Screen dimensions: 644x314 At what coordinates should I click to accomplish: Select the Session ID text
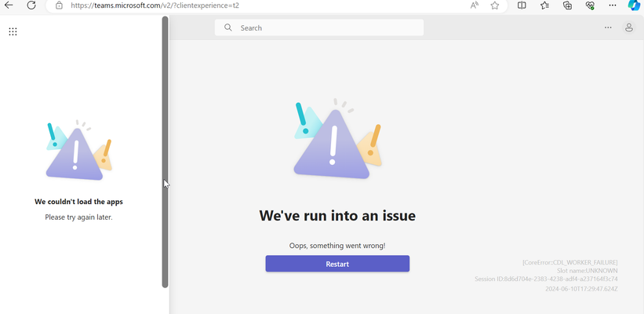click(546, 279)
